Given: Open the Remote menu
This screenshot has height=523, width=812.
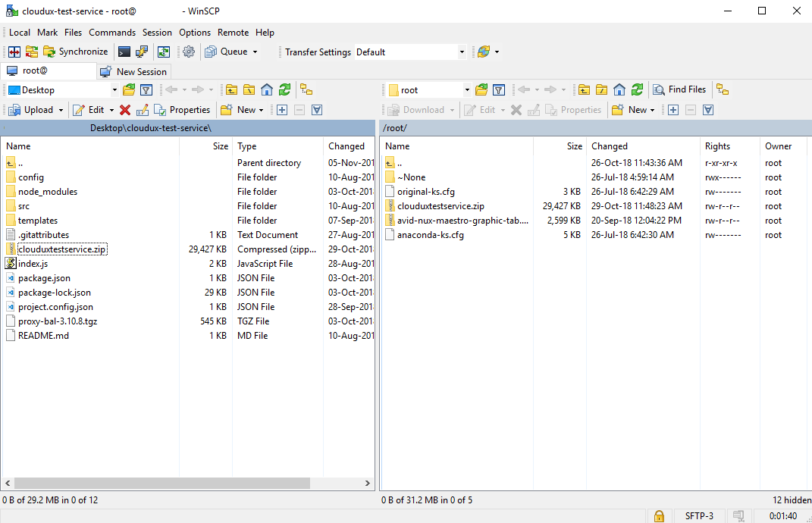Looking at the screenshot, I should (x=233, y=33).
